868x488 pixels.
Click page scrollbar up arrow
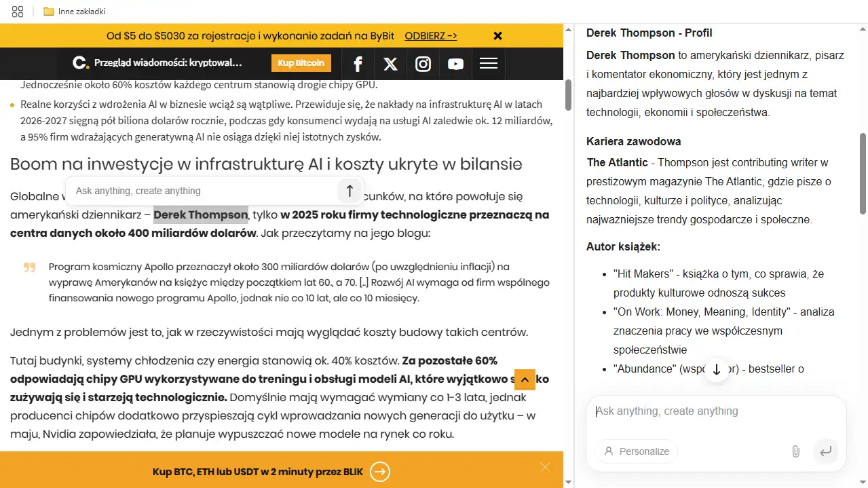click(x=569, y=29)
